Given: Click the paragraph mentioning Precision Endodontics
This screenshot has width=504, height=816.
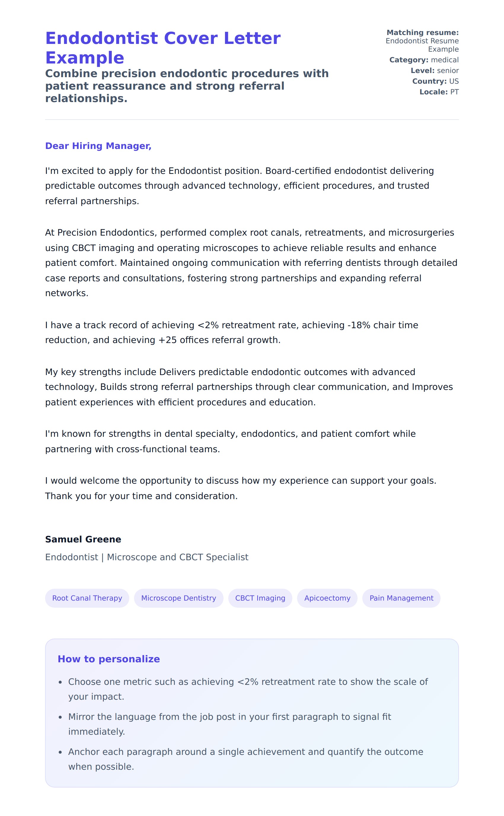Looking at the screenshot, I should click(251, 263).
